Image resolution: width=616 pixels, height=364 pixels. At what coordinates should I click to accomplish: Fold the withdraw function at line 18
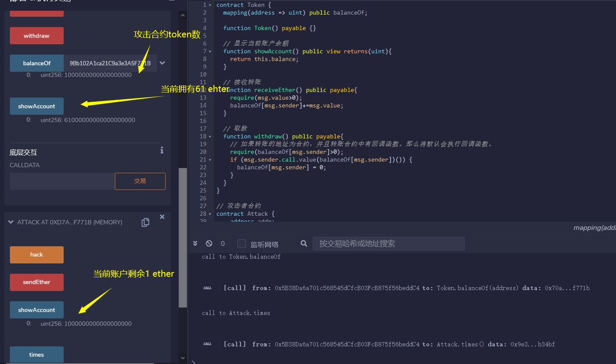pos(210,137)
